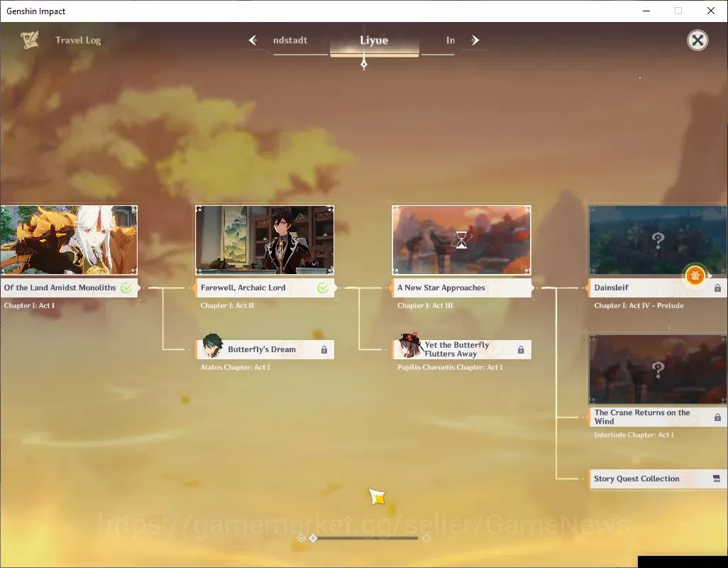Open The Crane Returns thumbnail image
The height and width of the screenshot is (568, 728).
(x=658, y=369)
